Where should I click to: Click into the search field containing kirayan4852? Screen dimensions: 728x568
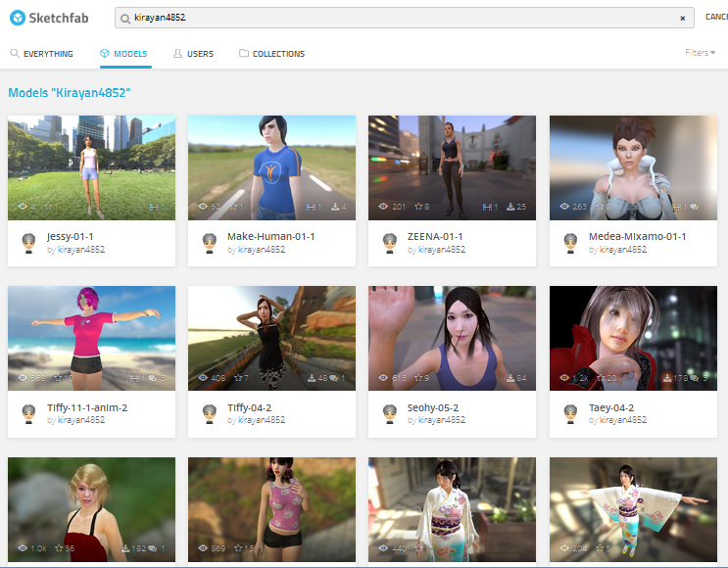(x=404, y=18)
